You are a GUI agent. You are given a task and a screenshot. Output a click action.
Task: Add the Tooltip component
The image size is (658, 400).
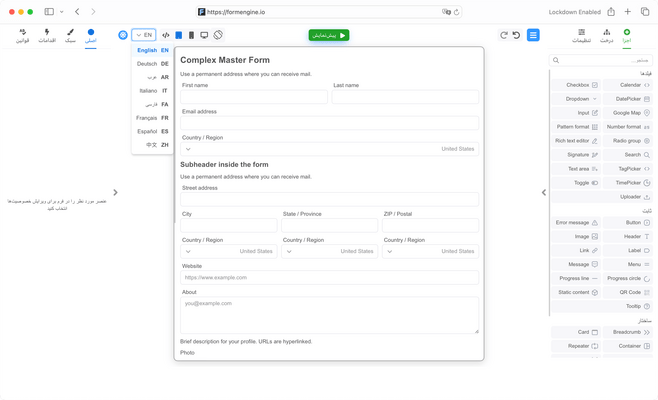tap(602, 306)
